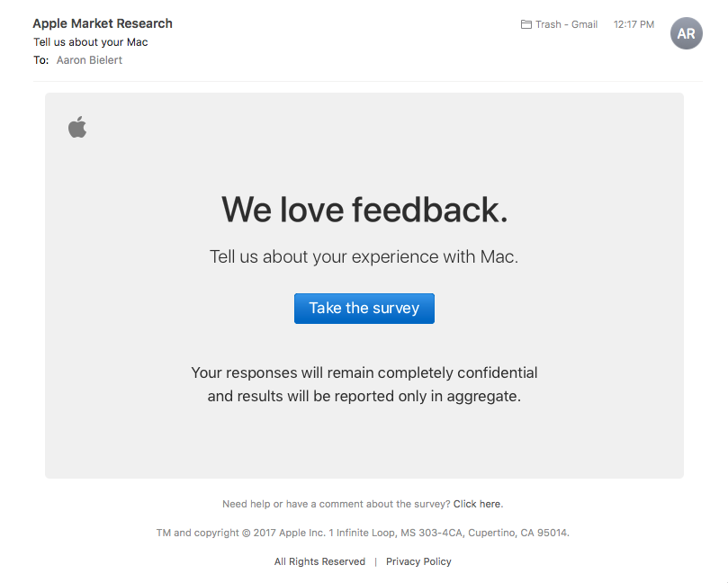Image resolution: width=728 pixels, height=583 pixels.
Task: Click the Apple logo in email
Action: [x=77, y=127]
